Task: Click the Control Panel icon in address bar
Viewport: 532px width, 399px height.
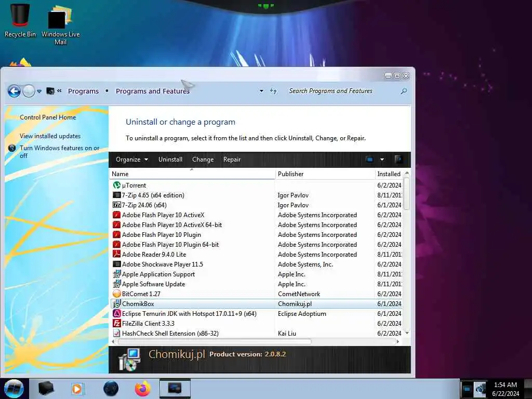Action: coord(50,91)
